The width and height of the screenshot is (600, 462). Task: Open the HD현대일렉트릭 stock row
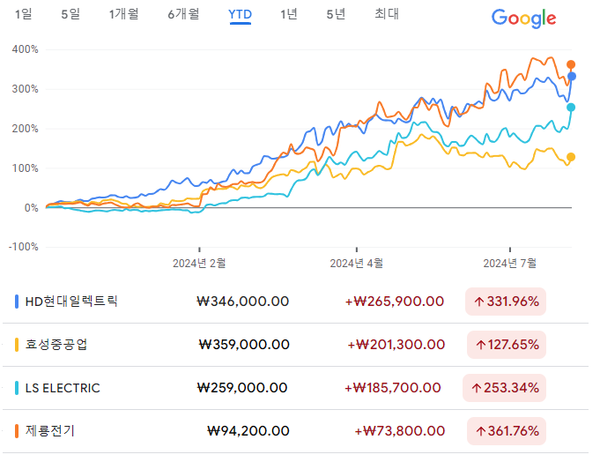tap(70, 301)
